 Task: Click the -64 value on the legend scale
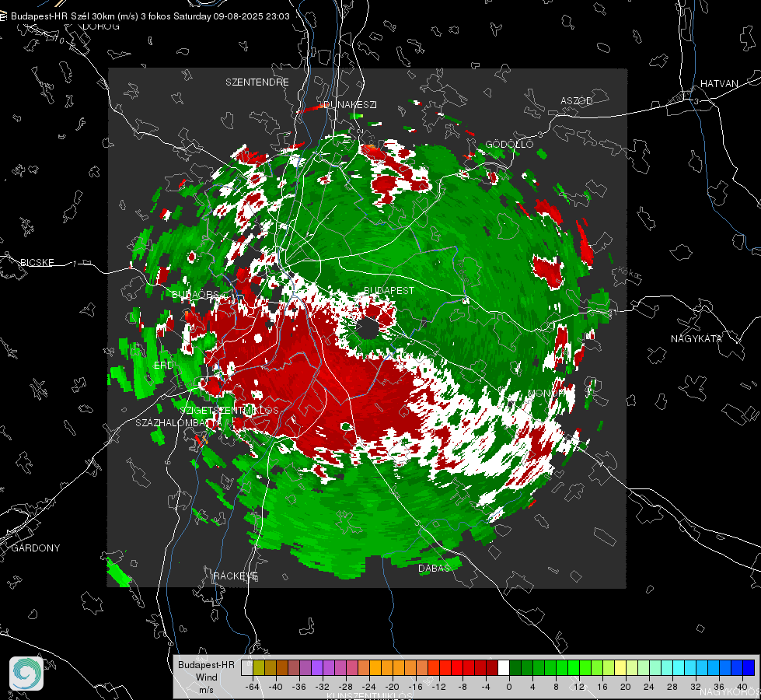pos(251,687)
